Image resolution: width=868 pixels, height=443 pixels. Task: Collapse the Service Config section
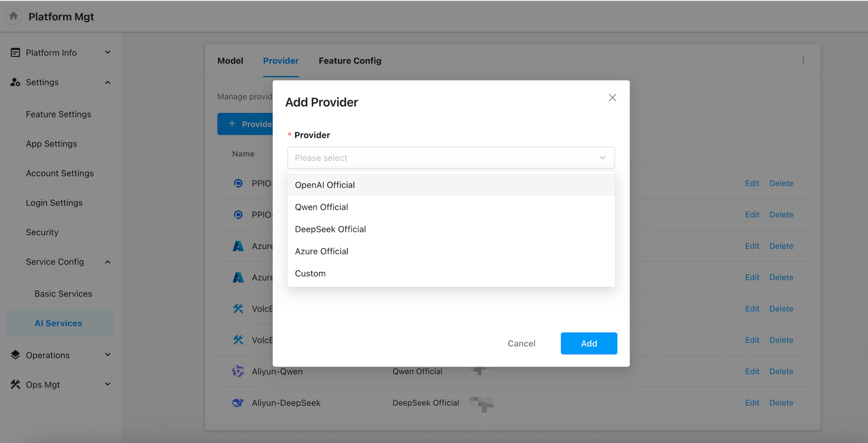pos(107,262)
